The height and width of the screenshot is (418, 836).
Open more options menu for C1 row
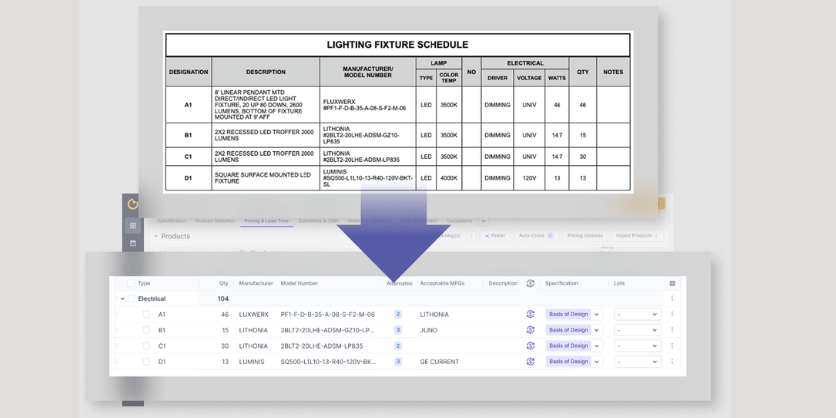click(672, 345)
